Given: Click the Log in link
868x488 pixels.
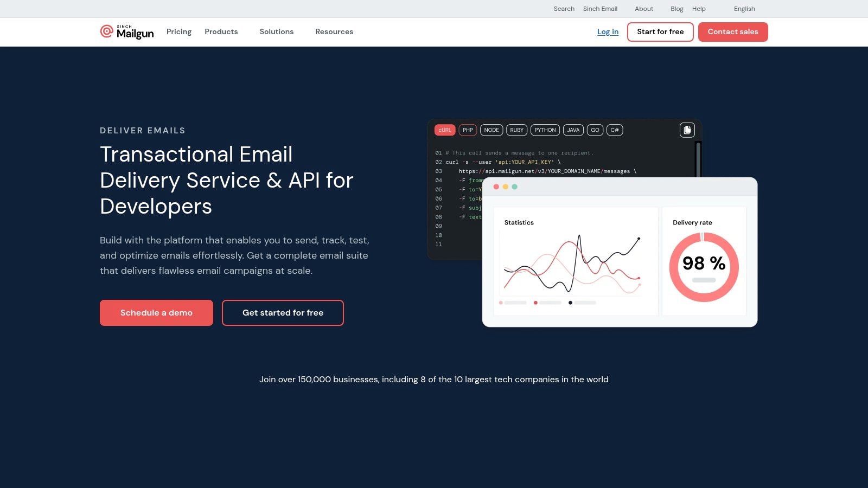Looking at the screenshot, I should coord(608,32).
